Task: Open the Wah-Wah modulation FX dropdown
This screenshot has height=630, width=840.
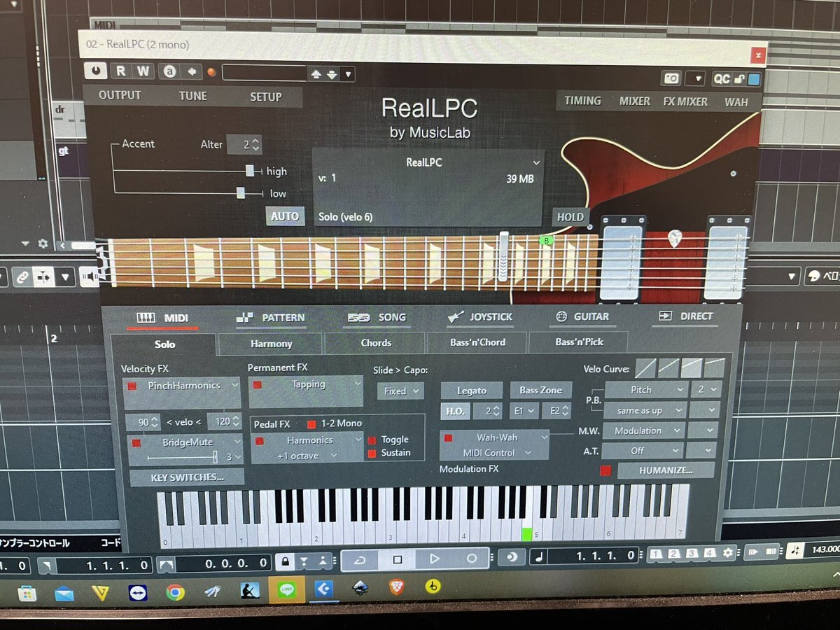Action: pos(496,437)
